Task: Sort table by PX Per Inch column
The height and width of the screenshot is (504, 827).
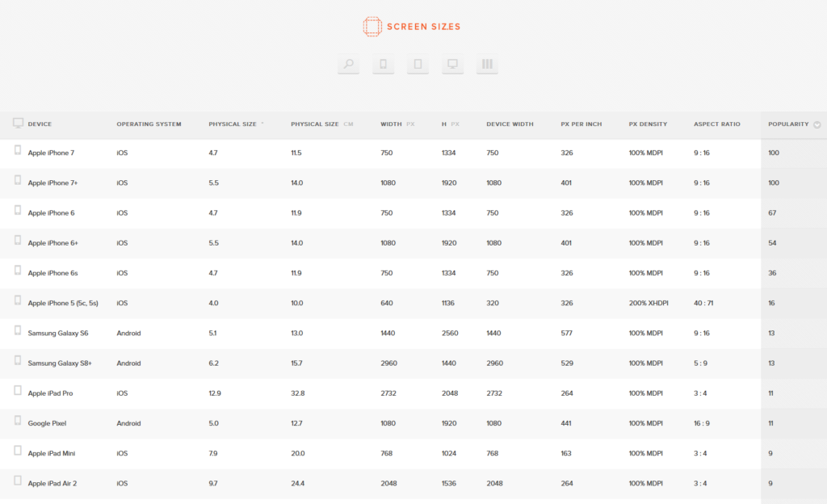Action: click(x=581, y=124)
